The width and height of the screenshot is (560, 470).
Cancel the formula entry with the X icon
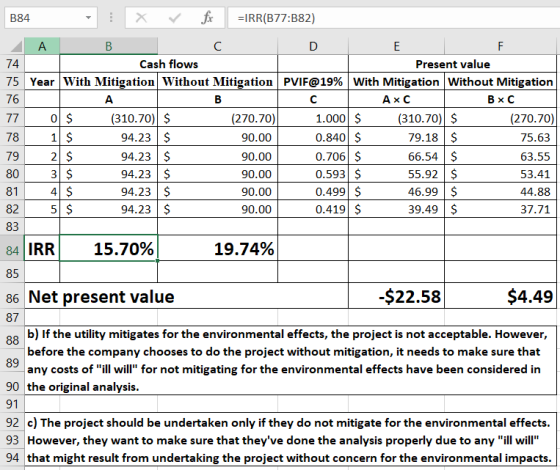coord(141,18)
